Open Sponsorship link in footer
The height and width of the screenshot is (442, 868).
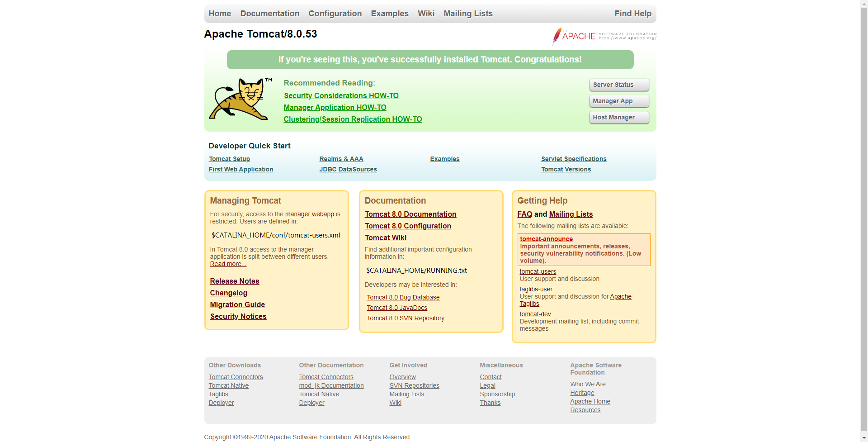point(497,394)
